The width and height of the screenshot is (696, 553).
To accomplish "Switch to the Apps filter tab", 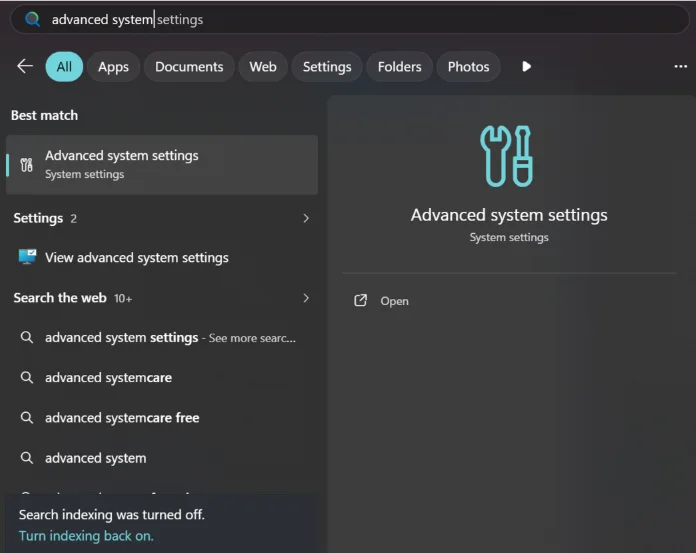I will (x=113, y=67).
